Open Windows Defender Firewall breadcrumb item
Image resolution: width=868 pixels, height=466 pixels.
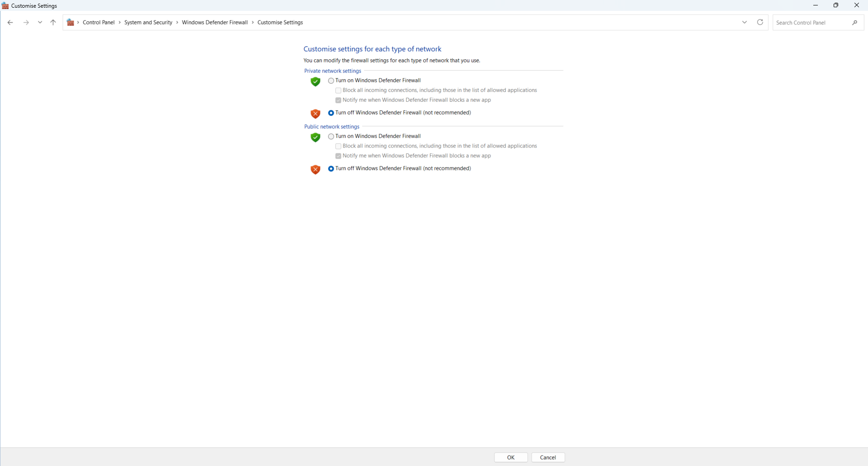pos(215,23)
